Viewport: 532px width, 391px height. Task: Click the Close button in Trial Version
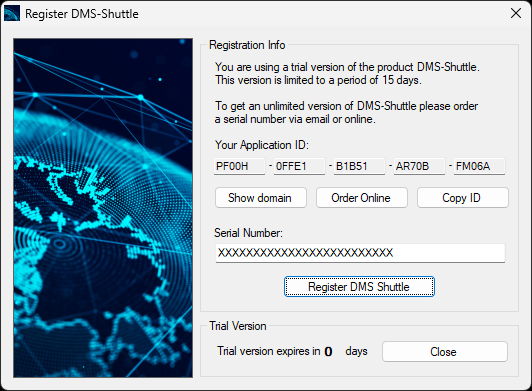tap(445, 352)
